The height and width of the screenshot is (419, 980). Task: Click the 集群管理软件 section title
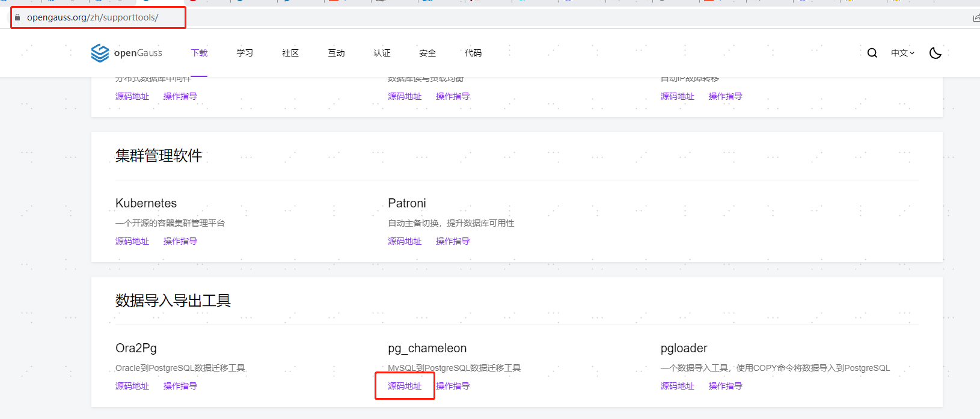(x=159, y=156)
